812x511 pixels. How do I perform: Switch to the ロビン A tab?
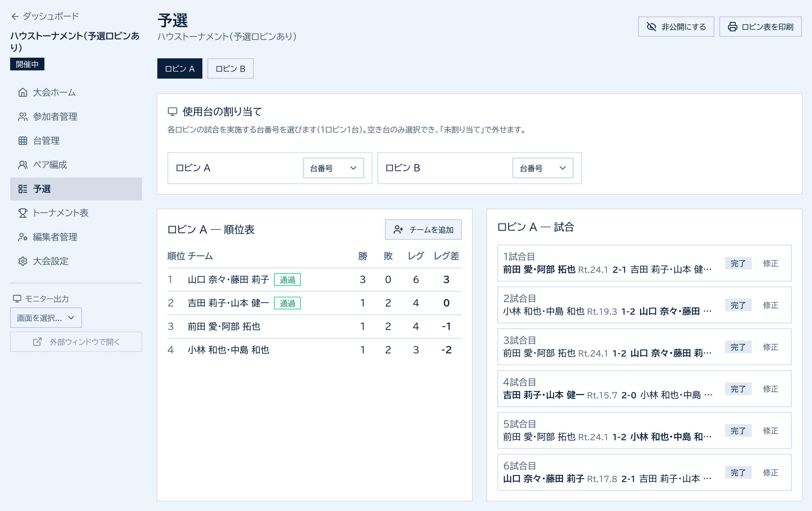pyautogui.click(x=180, y=68)
